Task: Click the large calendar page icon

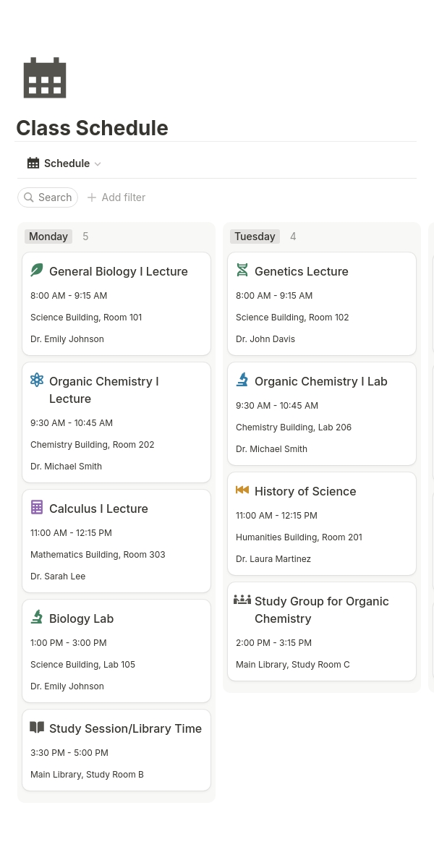Action: tap(45, 77)
